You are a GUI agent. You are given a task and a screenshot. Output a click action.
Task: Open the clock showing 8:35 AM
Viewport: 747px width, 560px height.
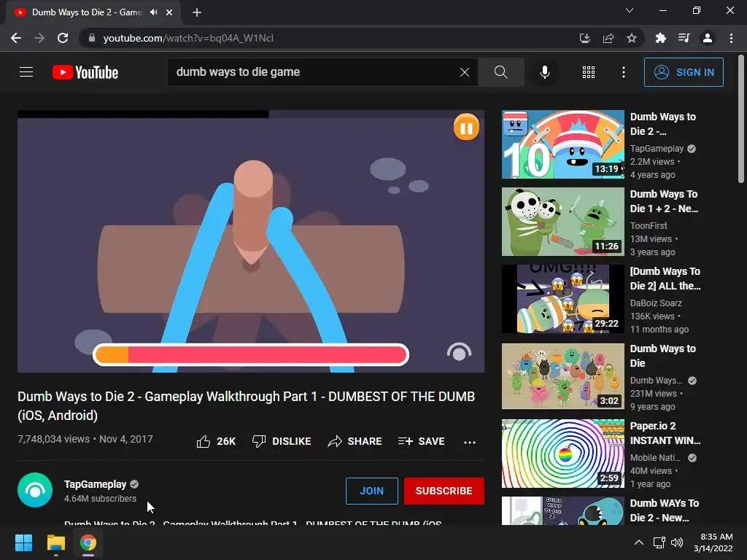tap(713, 542)
